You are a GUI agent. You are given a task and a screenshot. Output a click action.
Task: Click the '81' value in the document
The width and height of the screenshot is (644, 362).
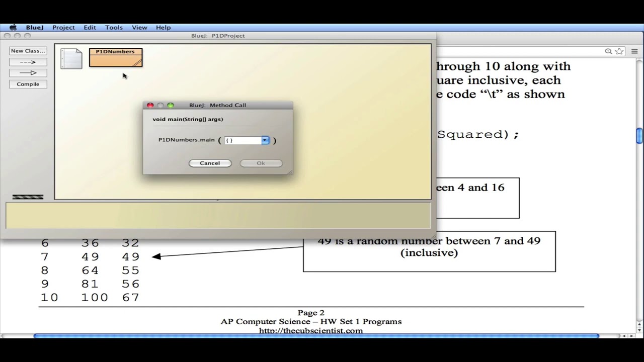click(90, 284)
